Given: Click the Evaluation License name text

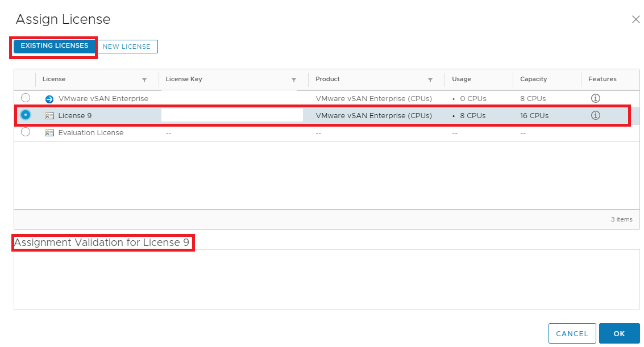Looking at the screenshot, I should tap(91, 133).
